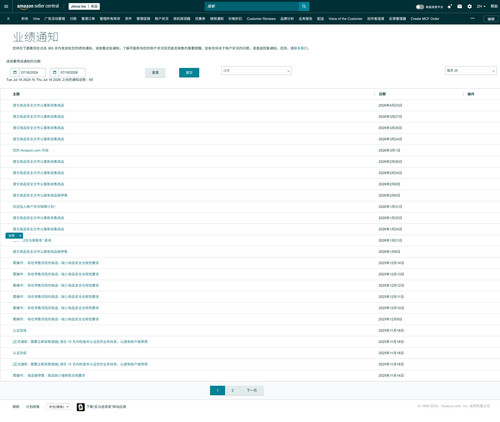Open calendar icon beside 07/16/2026
This screenshot has width=500, height=422.
pos(54,72)
